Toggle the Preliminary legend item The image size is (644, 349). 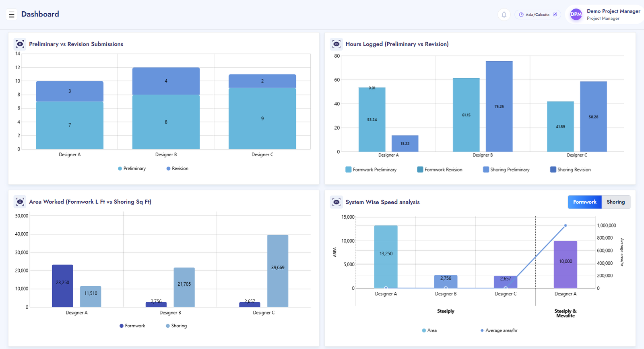pyautogui.click(x=132, y=169)
